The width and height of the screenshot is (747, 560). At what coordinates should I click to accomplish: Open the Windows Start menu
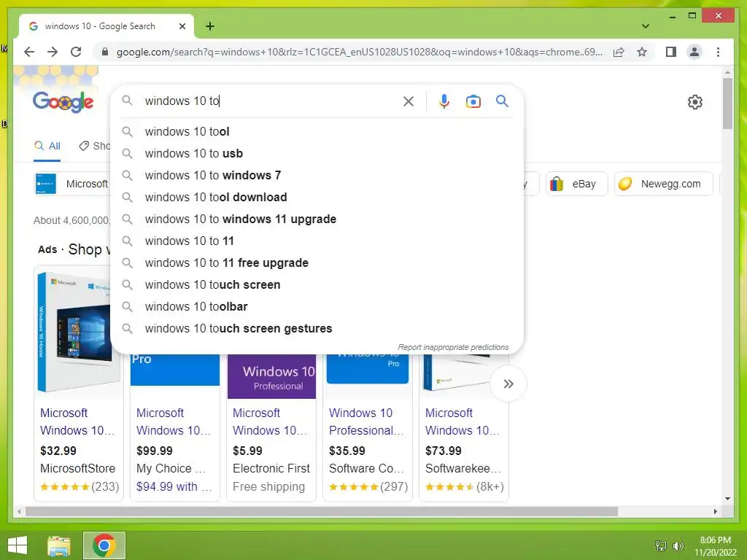pyautogui.click(x=18, y=545)
